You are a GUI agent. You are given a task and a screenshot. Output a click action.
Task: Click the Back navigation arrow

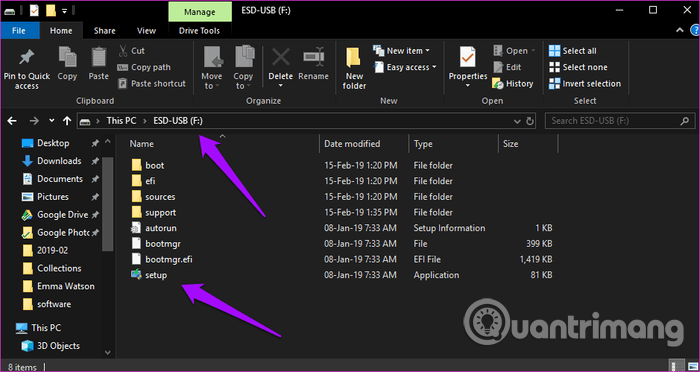pyautogui.click(x=12, y=121)
